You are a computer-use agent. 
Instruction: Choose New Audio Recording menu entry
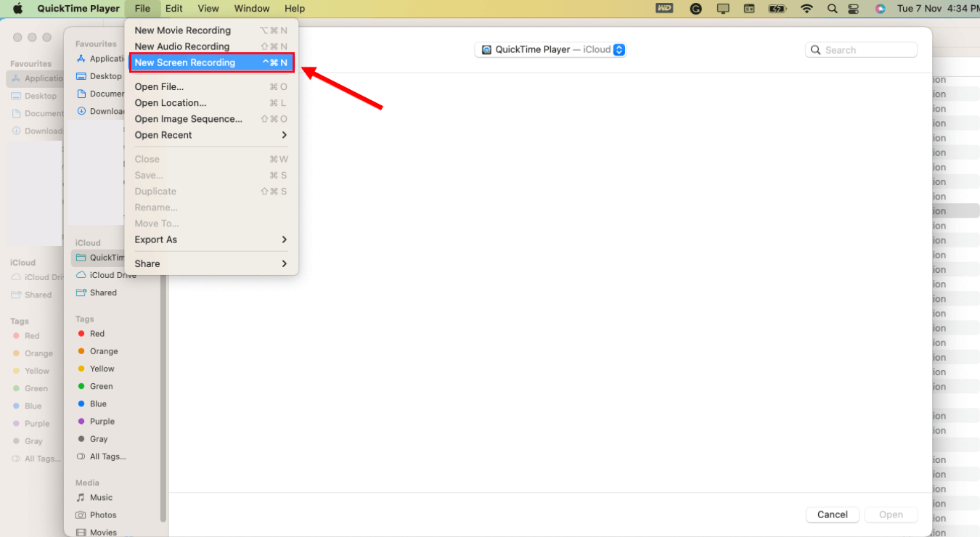pyautogui.click(x=211, y=46)
